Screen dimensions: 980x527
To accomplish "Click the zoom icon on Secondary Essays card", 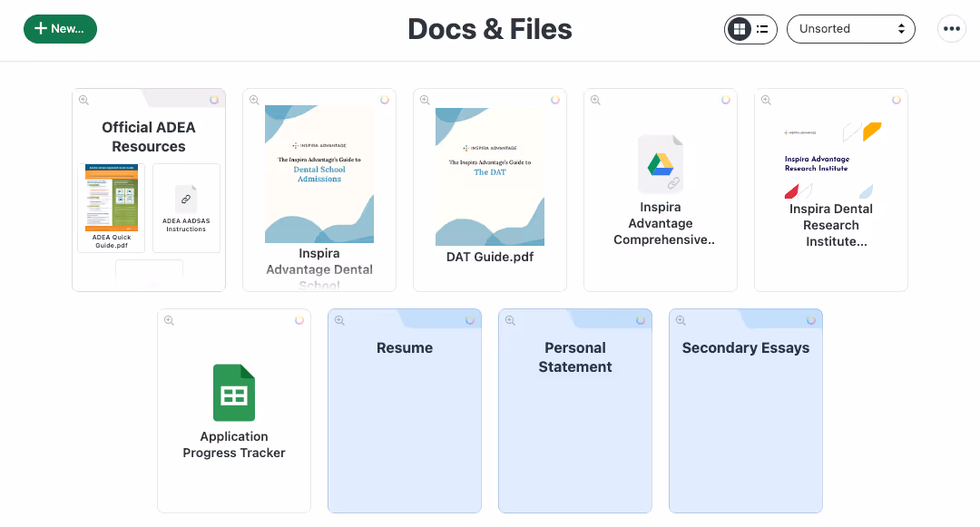I will 681,319.
